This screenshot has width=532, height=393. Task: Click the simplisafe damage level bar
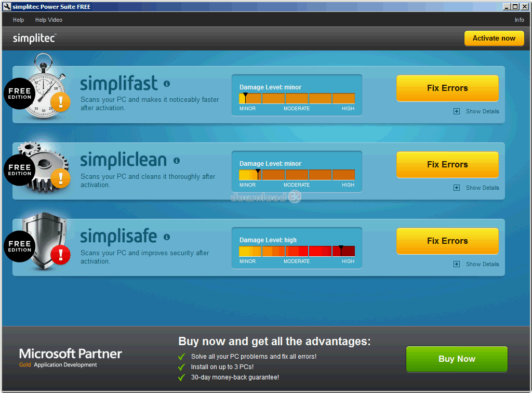pyautogui.click(x=297, y=251)
